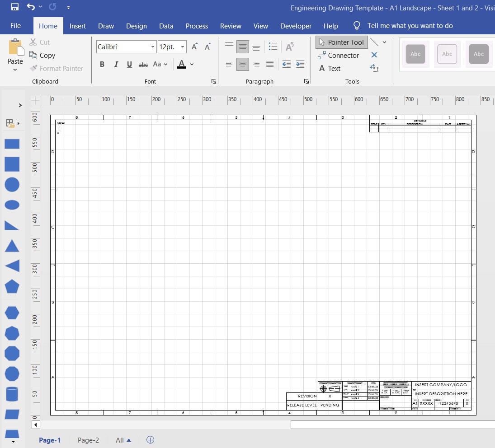Toggle strikethrough formatting
The height and width of the screenshot is (448, 495).
click(x=143, y=65)
